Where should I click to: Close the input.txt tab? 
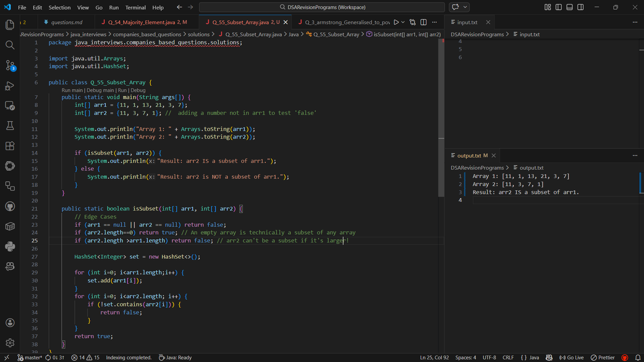(488, 22)
